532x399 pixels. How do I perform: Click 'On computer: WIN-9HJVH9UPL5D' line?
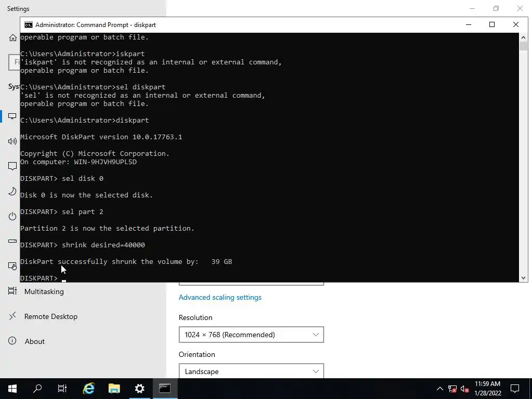(x=78, y=162)
